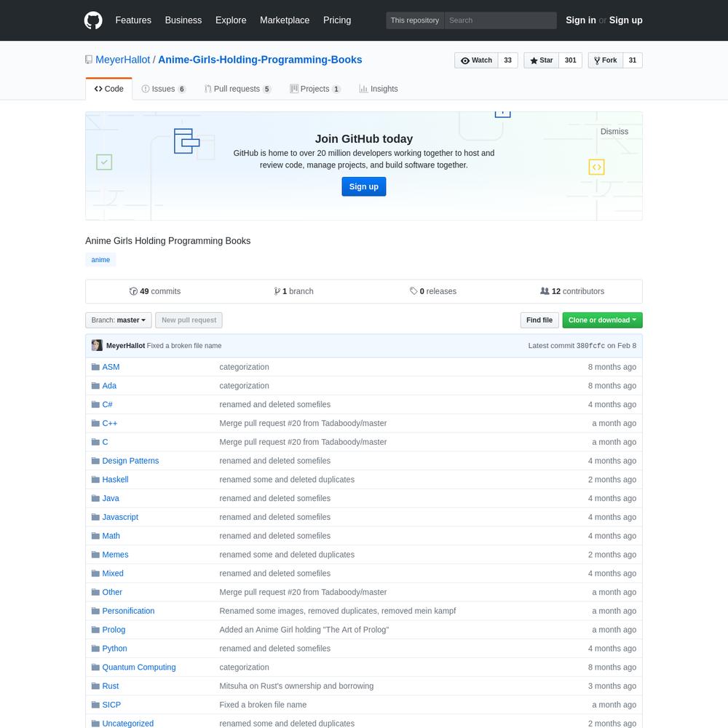Open the Anime-Girls-Holding-Programming-Books repository link
This screenshot has height=728, width=728.
260,60
